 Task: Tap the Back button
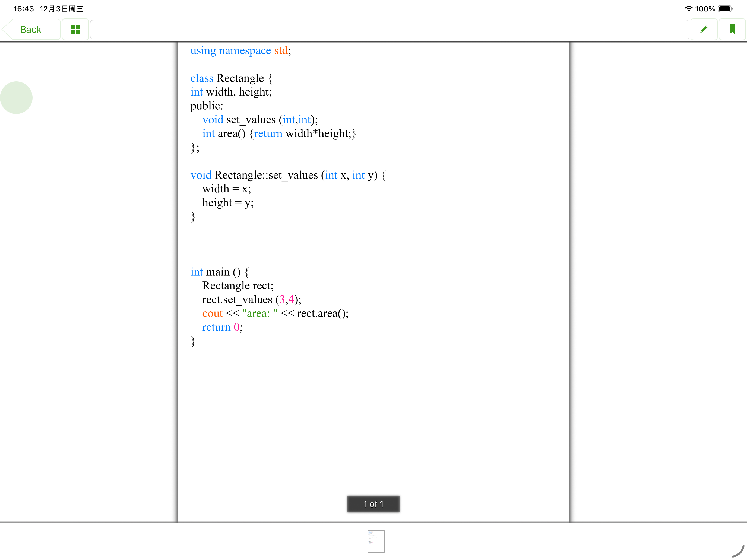31,30
